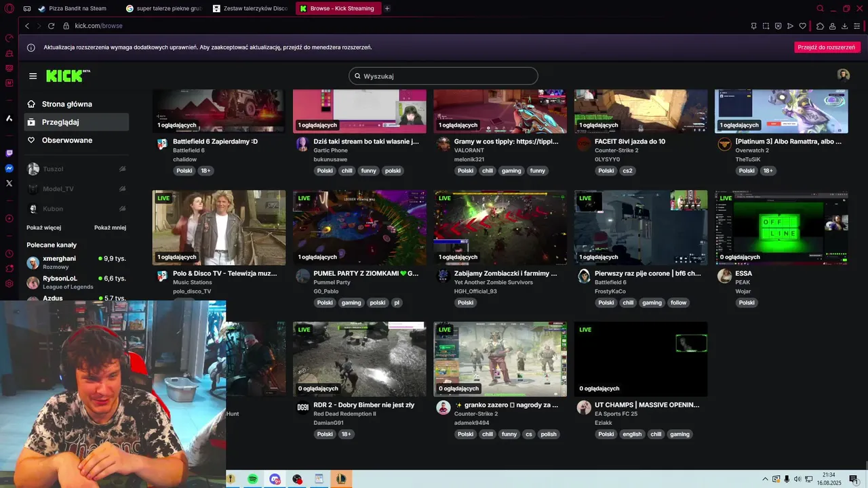Click the adamek9494 channel name
868x488 pixels.
[x=471, y=423]
